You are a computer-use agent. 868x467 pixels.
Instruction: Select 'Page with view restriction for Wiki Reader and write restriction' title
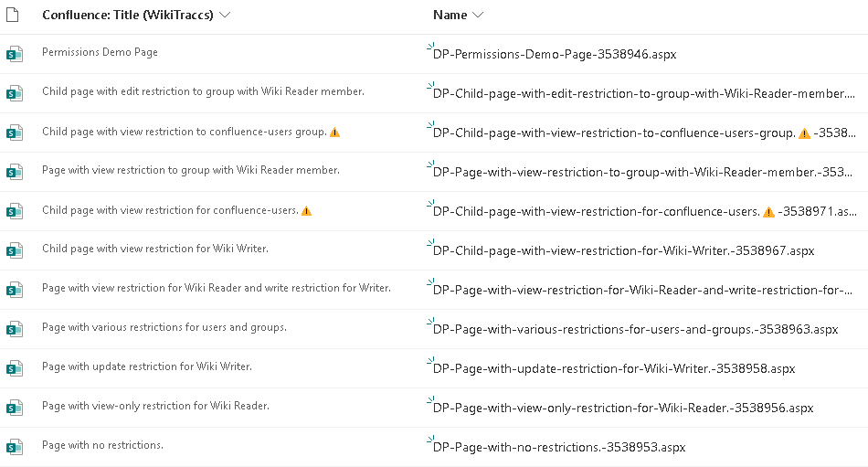click(x=217, y=288)
